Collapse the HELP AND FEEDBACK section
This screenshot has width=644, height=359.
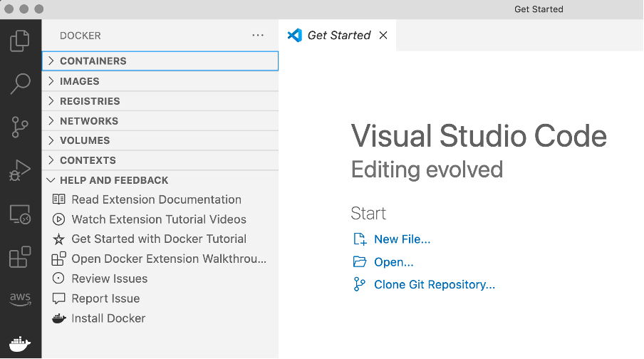(x=114, y=180)
